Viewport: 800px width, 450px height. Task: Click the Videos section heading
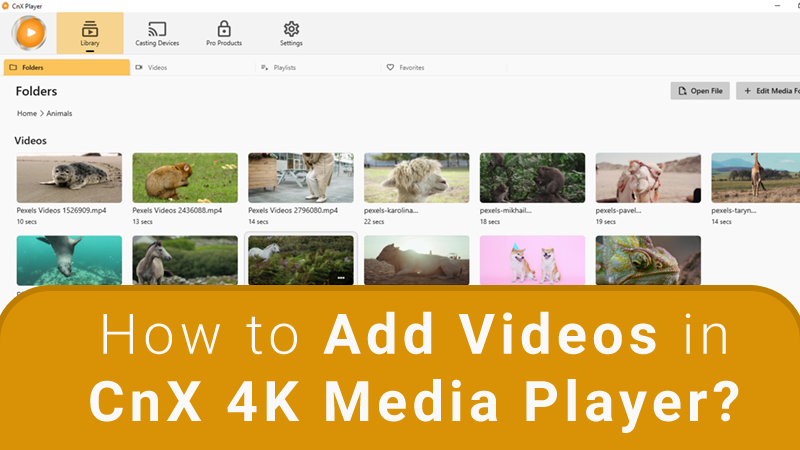[31, 141]
